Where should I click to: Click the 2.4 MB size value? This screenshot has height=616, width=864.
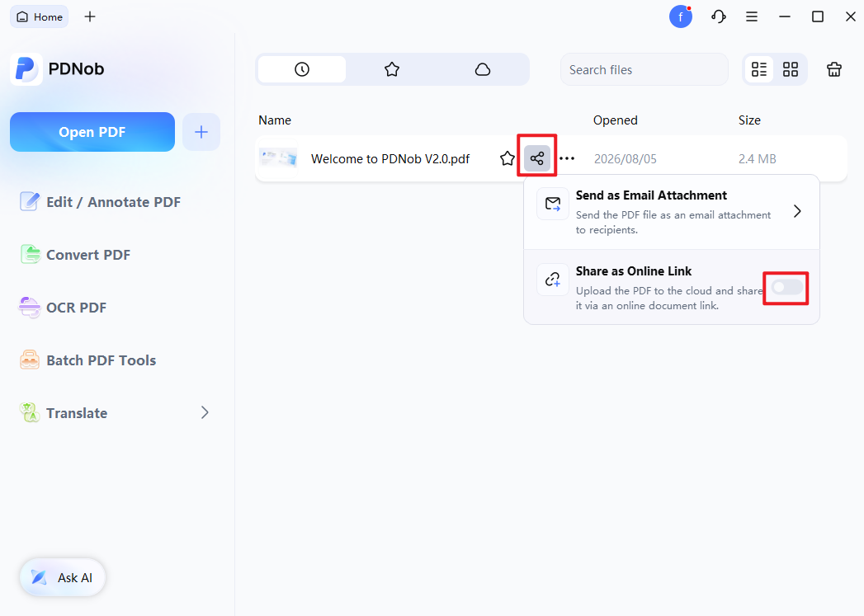[757, 159]
